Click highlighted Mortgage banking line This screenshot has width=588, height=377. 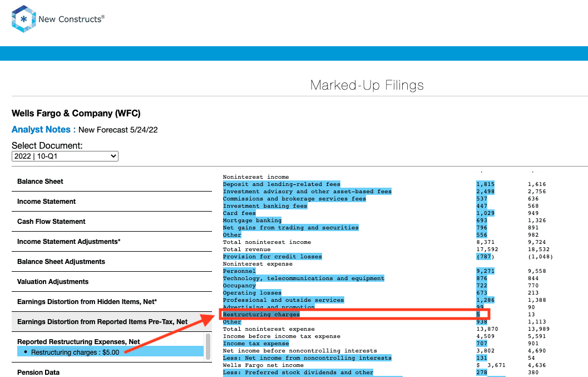point(252,221)
